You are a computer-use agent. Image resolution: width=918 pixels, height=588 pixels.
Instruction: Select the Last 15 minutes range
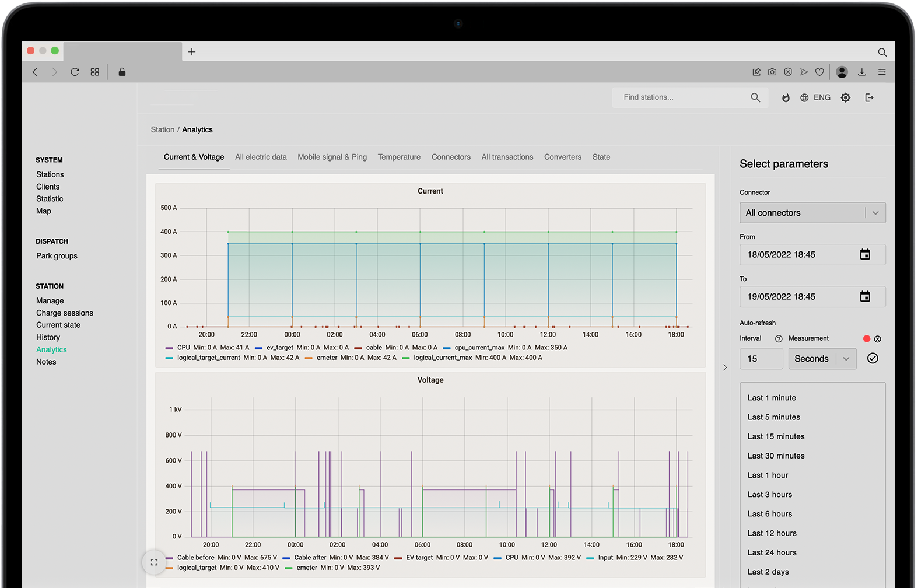click(x=776, y=436)
